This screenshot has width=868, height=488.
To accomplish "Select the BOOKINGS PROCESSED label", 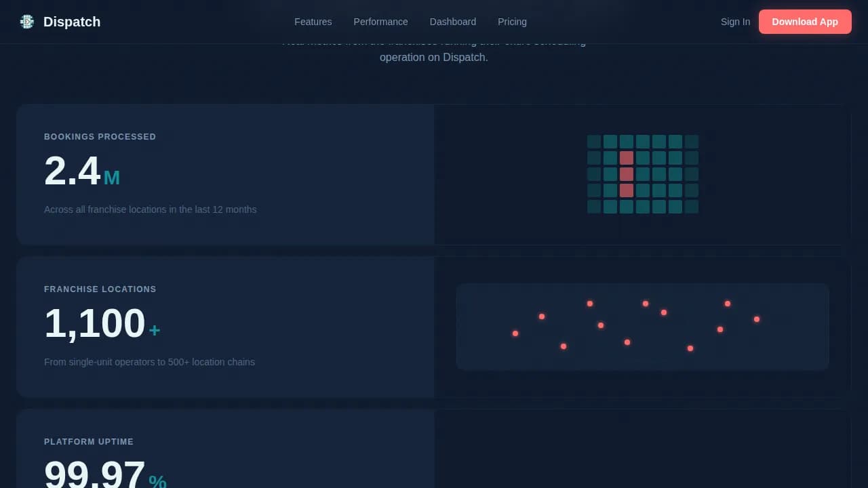I will tap(100, 137).
